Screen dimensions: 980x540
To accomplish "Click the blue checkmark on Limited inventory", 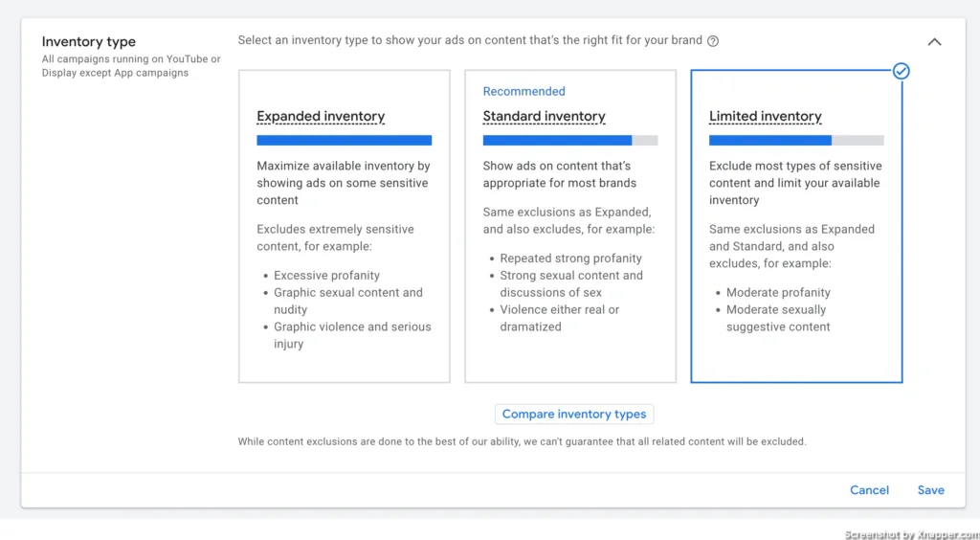I will pos(901,71).
